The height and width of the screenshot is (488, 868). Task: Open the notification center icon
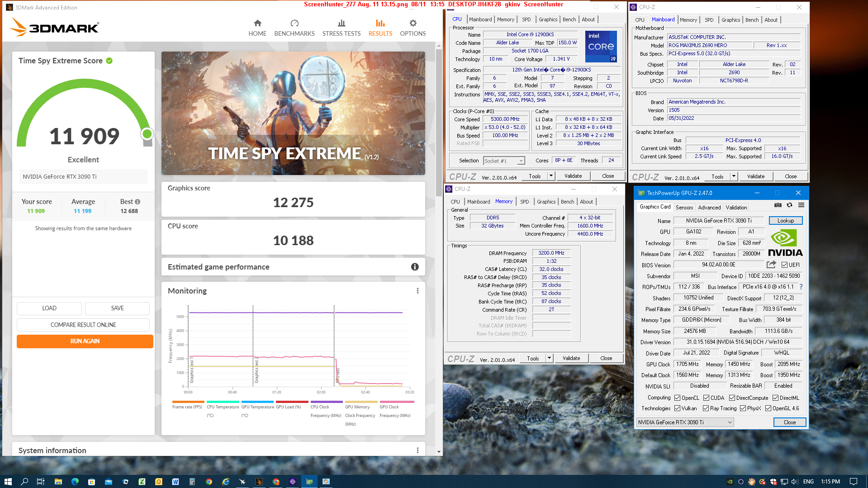click(x=854, y=481)
